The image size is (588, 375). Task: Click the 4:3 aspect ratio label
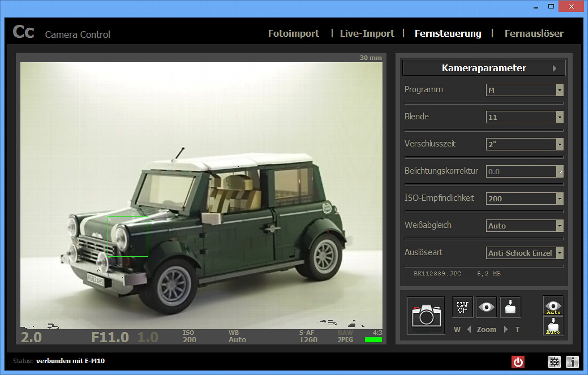click(377, 332)
